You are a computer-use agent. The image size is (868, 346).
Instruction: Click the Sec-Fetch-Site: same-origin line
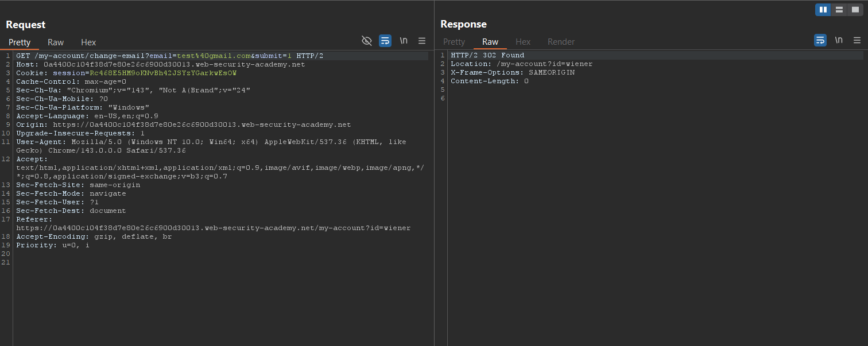(78, 185)
